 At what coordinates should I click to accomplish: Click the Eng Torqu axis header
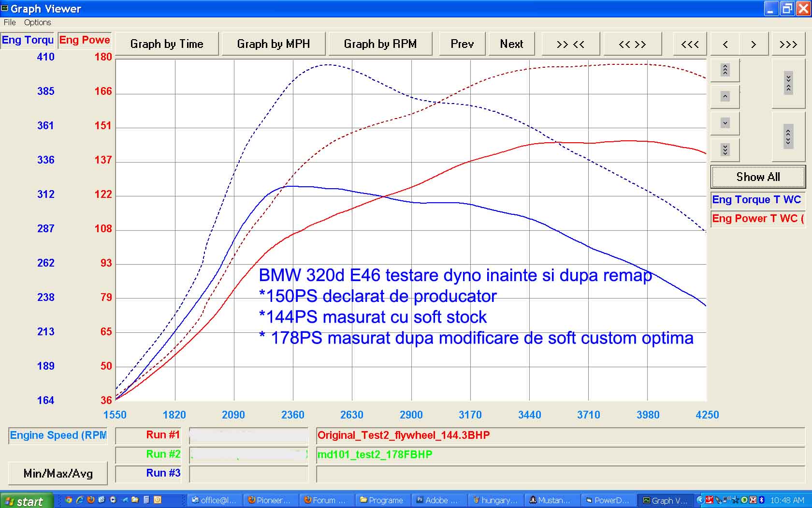click(28, 40)
